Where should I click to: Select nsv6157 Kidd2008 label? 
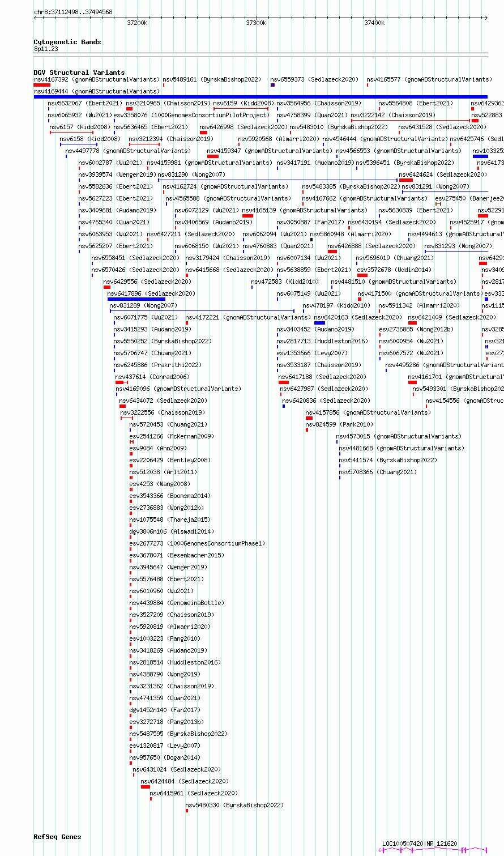(x=80, y=127)
